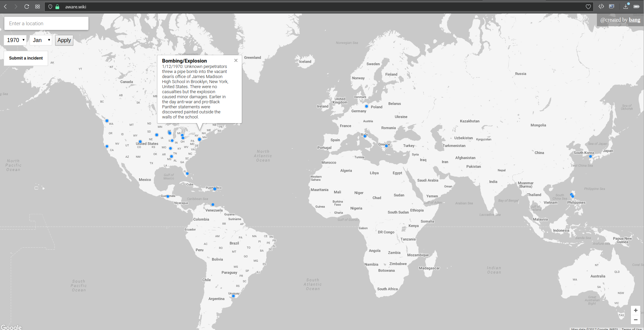Click the Submit a incident button

point(26,58)
